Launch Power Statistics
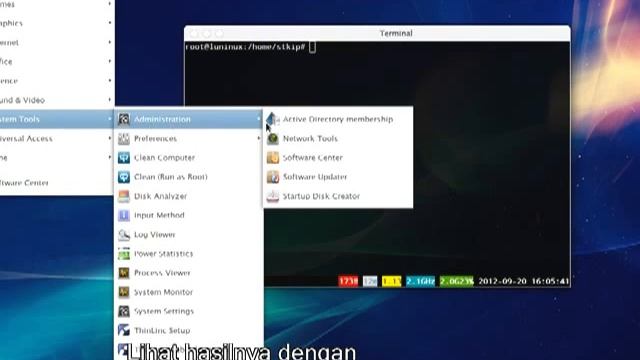 pyautogui.click(x=189, y=253)
